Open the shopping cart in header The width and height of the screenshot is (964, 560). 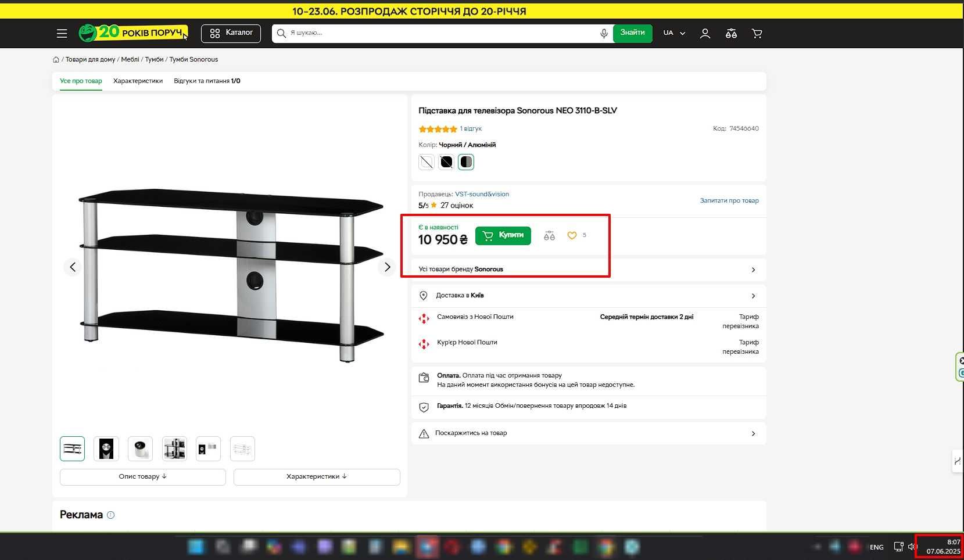click(757, 33)
